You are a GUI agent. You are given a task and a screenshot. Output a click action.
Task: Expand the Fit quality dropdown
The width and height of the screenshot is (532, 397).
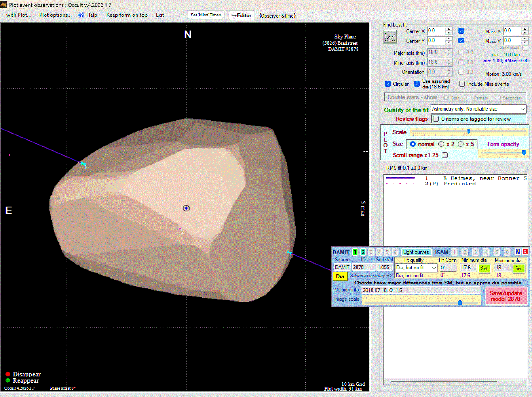pos(433,268)
